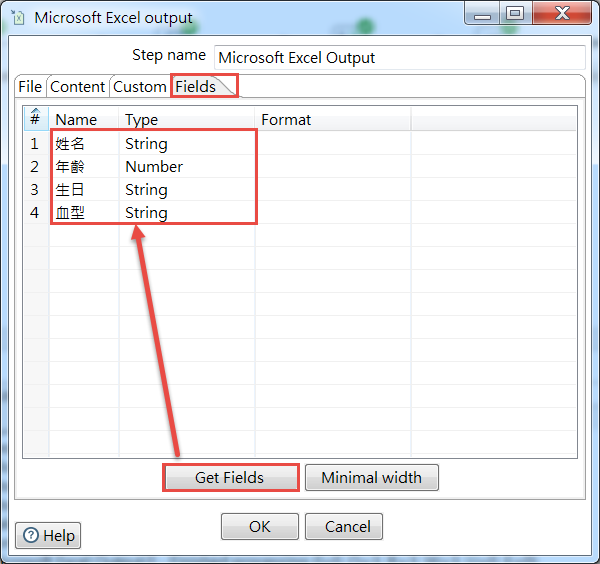Minimize the Microsoft Excel output window

(482, 14)
